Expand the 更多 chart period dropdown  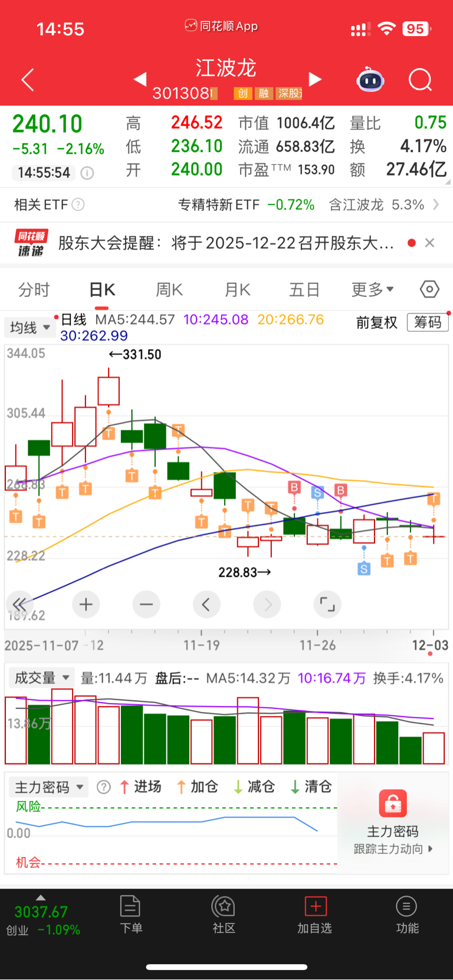373,290
